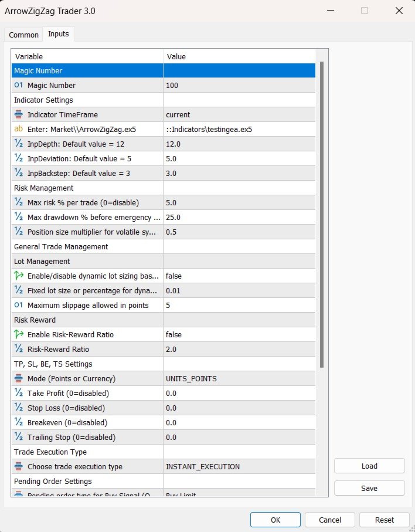The width and height of the screenshot is (415, 532).
Task: Click the double icon beside Fixed lot size
Action: (18, 290)
